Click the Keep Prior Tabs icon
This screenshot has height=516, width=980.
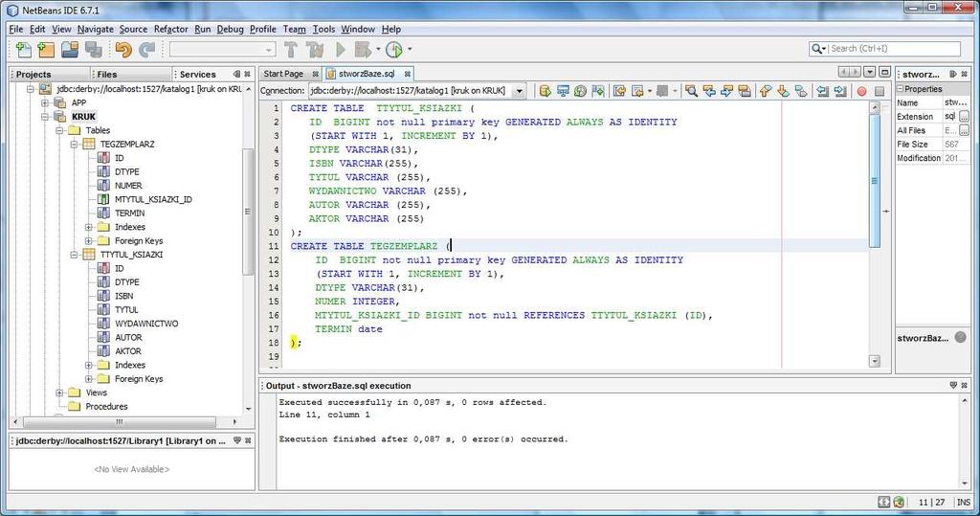coord(598,91)
